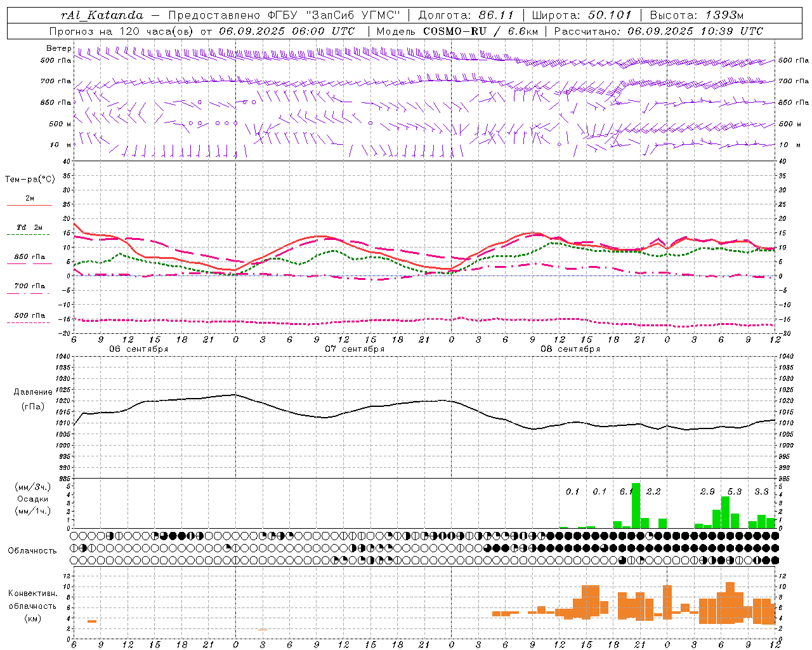The height and width of the screenshot is (650, 812).
Task: Click the Осадки precipitation label
Action: 33,499
